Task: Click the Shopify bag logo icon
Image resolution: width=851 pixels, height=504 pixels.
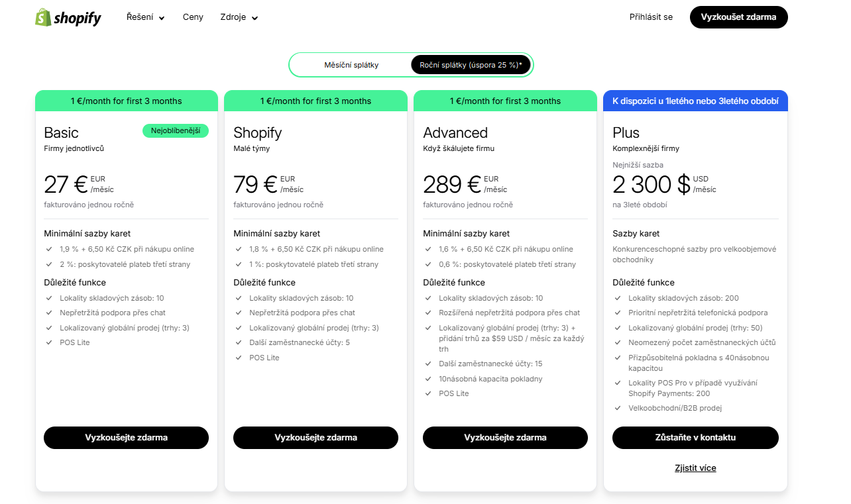Action: 43,17
